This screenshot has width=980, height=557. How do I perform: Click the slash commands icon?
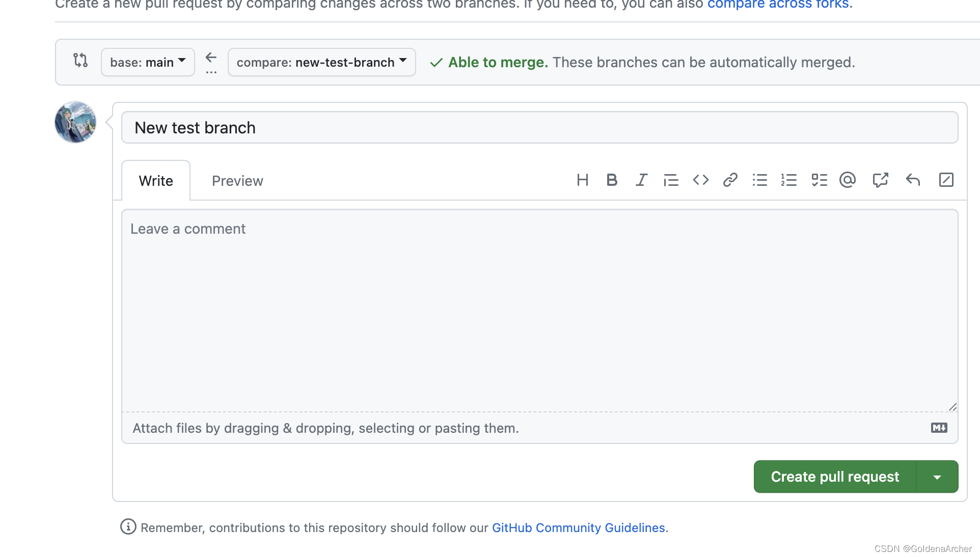[946, 180]
